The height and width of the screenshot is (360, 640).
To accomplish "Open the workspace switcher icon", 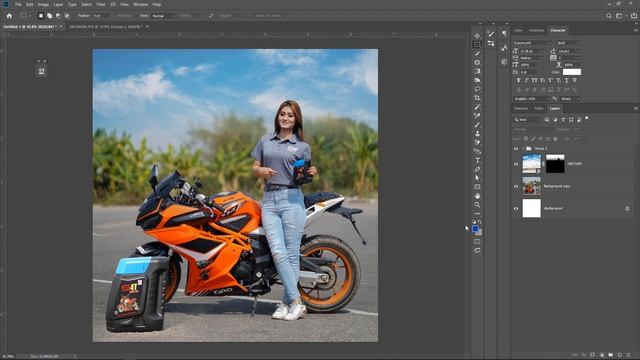I will pos(620,16).
